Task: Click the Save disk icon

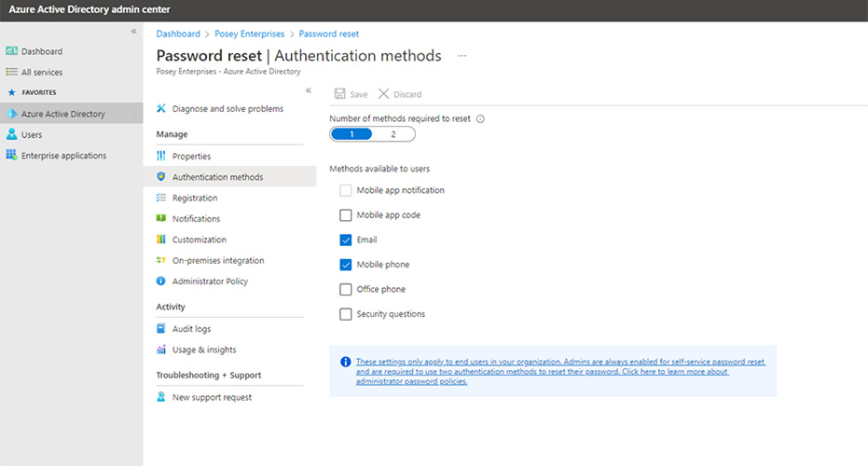Action: pyautogui.click(x=340, y=93)
